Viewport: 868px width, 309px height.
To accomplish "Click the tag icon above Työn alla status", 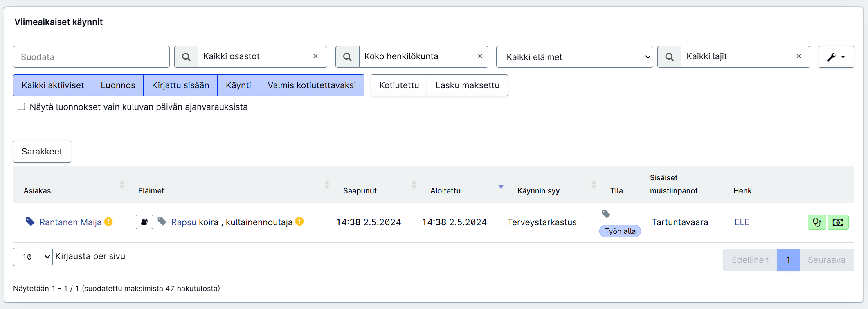I will pyautogui.click(x=606, y=213).
